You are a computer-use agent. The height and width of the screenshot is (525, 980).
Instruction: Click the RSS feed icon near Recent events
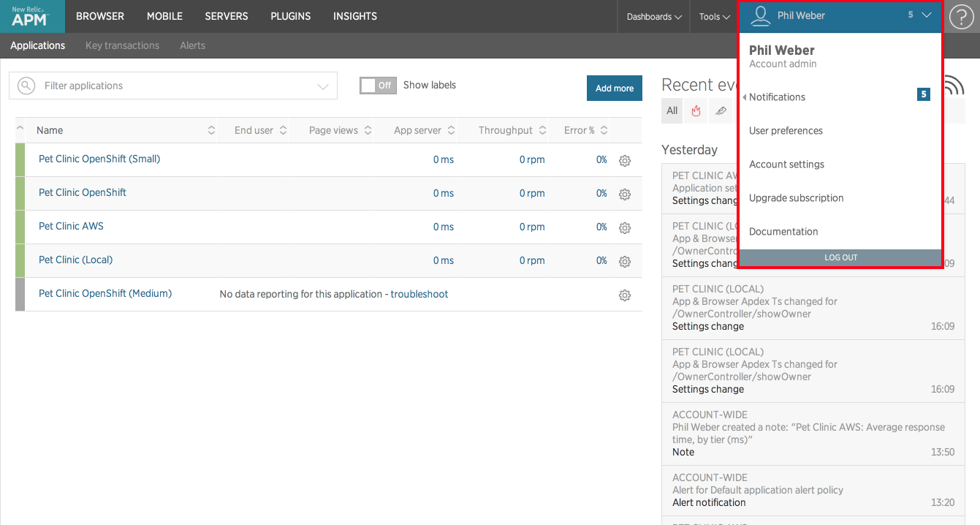(x=954, y=86)
